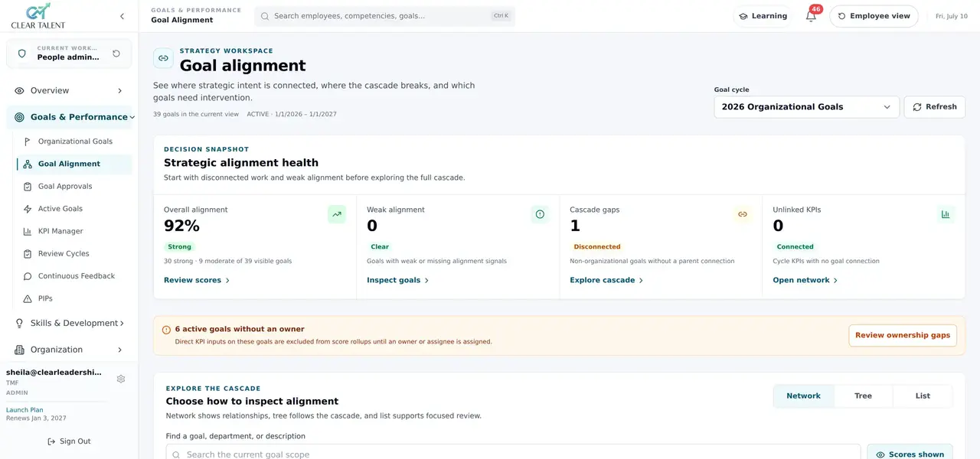The width and height of the screenshot is (980, 459).
Task: Go to Review Cycles page
Action: pyautogui.click(x=73, y=254)
